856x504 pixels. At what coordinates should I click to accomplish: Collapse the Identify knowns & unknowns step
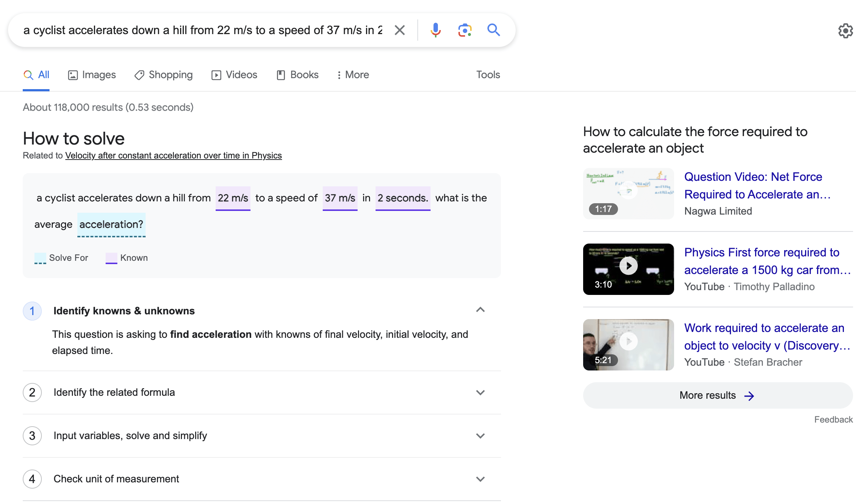(x=480, y=310)
